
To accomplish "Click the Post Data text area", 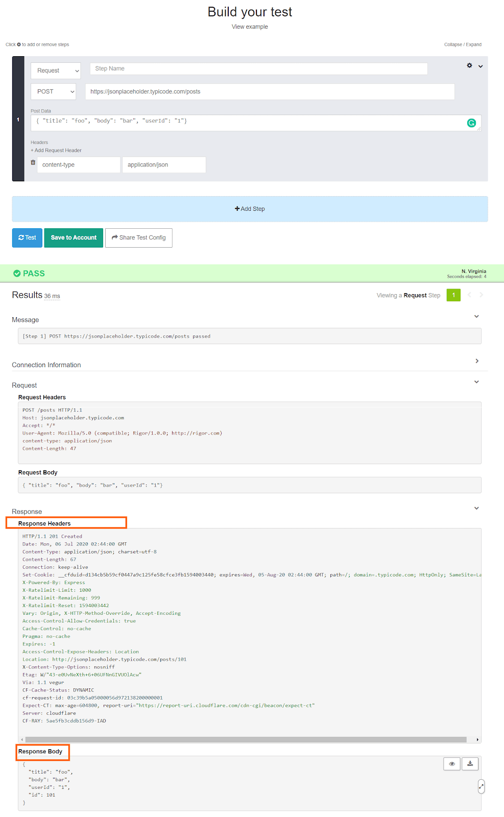I will pyautogui.click(x=256, y=123).
